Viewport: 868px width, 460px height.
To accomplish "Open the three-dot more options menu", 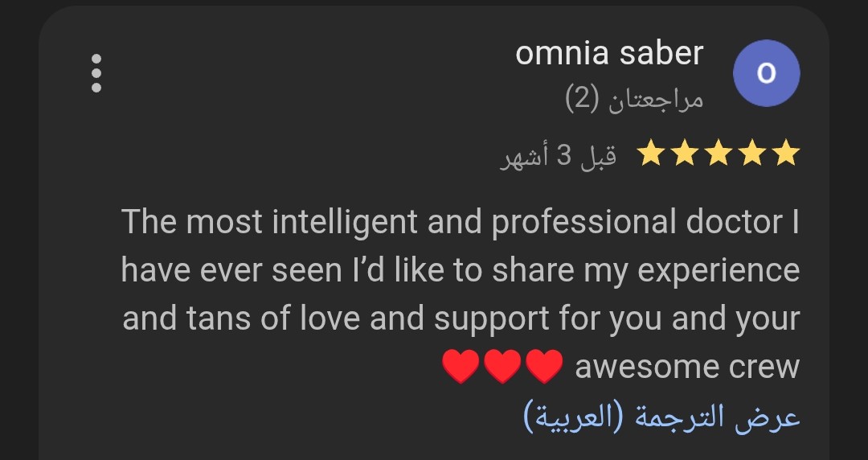I will point(96,73).
